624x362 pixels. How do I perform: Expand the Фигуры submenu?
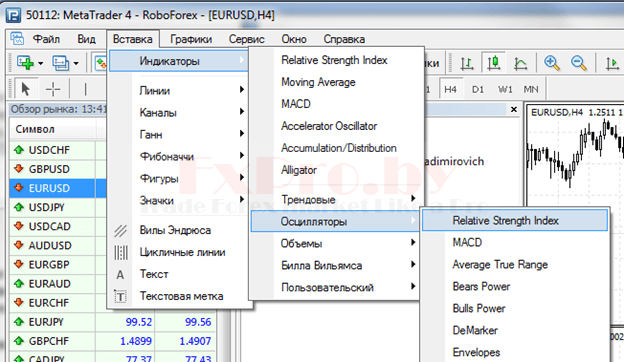(242, 177)
